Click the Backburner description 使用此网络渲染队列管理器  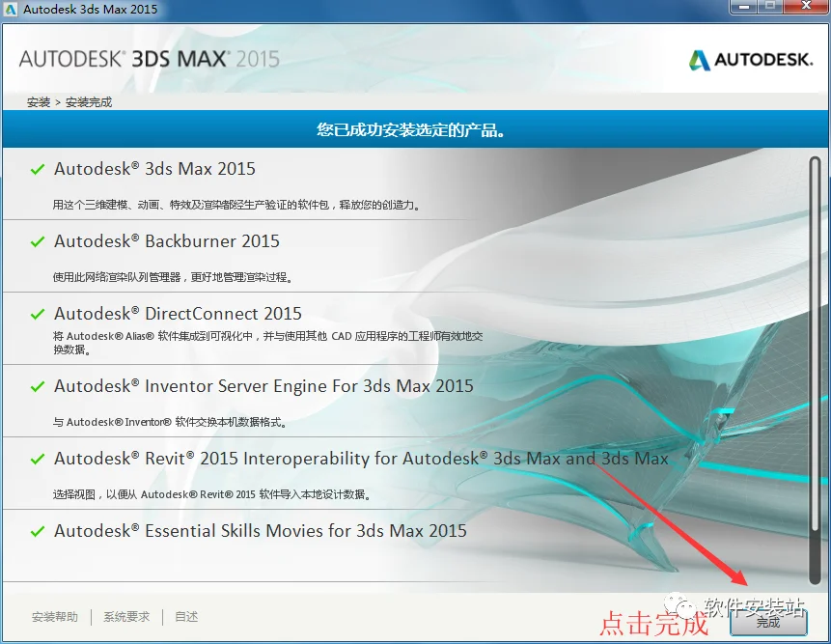pos(173,277)
